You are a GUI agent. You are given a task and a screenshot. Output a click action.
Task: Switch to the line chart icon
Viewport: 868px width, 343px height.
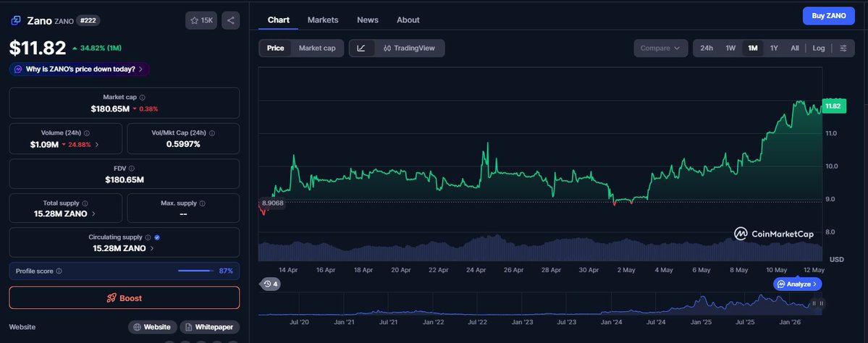coord(361,48)
